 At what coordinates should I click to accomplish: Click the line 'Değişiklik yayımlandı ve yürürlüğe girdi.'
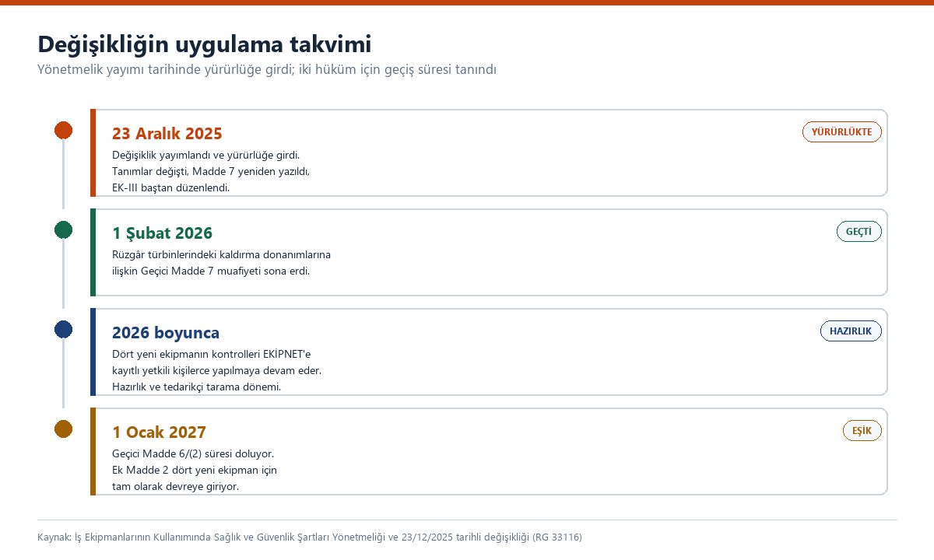coord(205,156)
